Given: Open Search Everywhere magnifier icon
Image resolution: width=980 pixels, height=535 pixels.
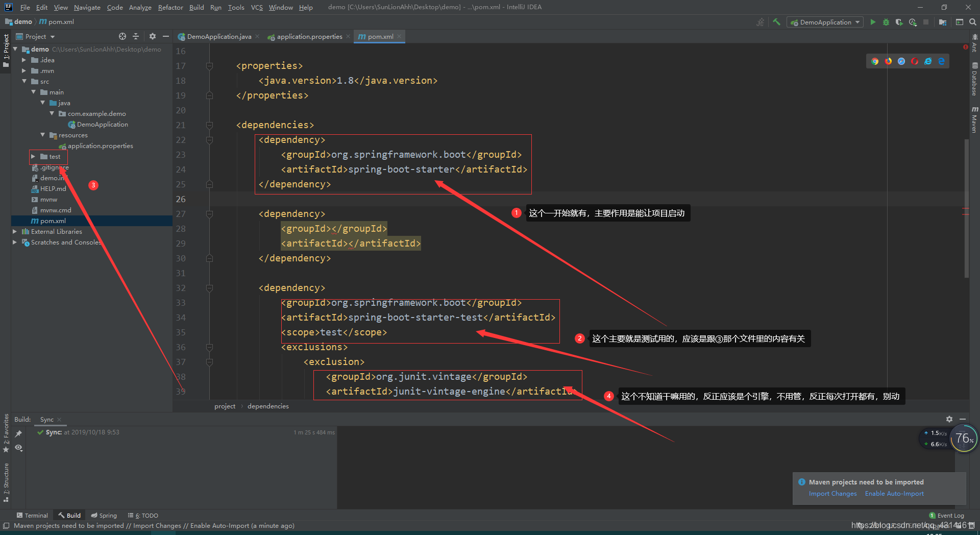Looking at the screenshot, I should (x=973, y=22).
